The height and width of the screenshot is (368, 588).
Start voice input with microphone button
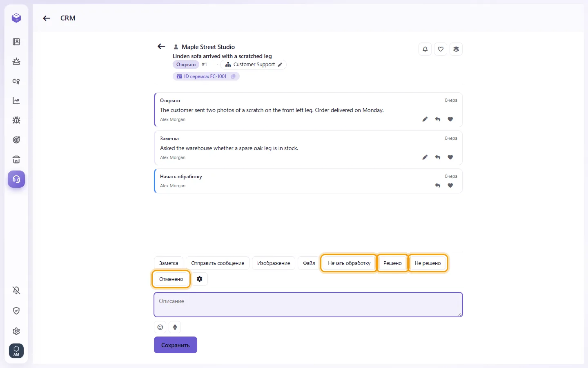click(175, 327)
